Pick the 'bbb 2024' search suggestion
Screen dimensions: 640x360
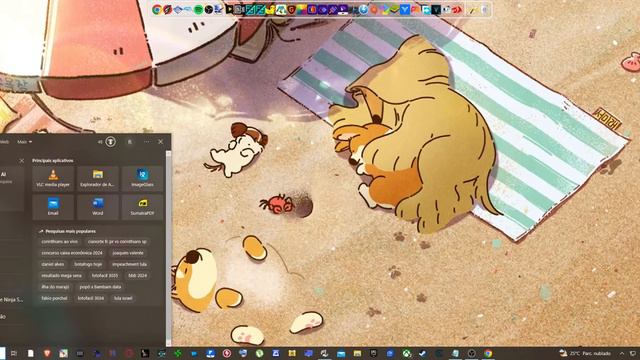tap(138, 276)
